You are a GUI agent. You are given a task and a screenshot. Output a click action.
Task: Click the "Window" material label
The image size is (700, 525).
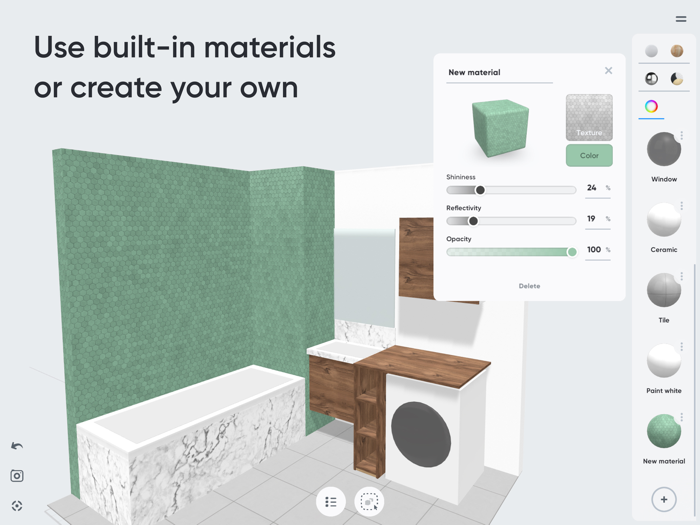664,179
